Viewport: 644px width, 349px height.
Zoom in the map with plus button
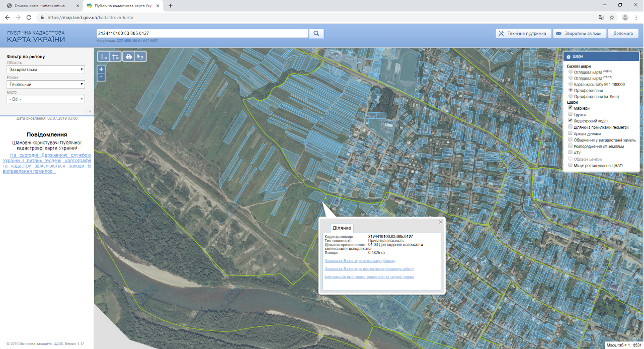(x=101, y=69)
